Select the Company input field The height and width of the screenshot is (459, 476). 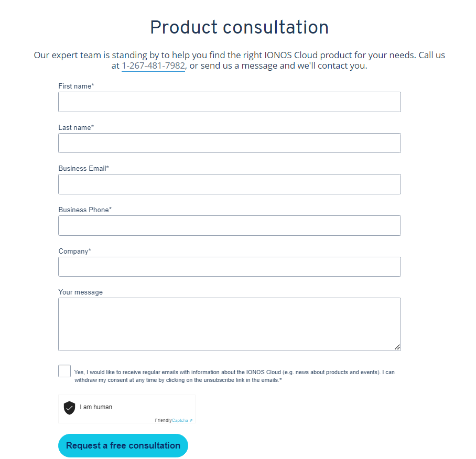coord(229,267)
